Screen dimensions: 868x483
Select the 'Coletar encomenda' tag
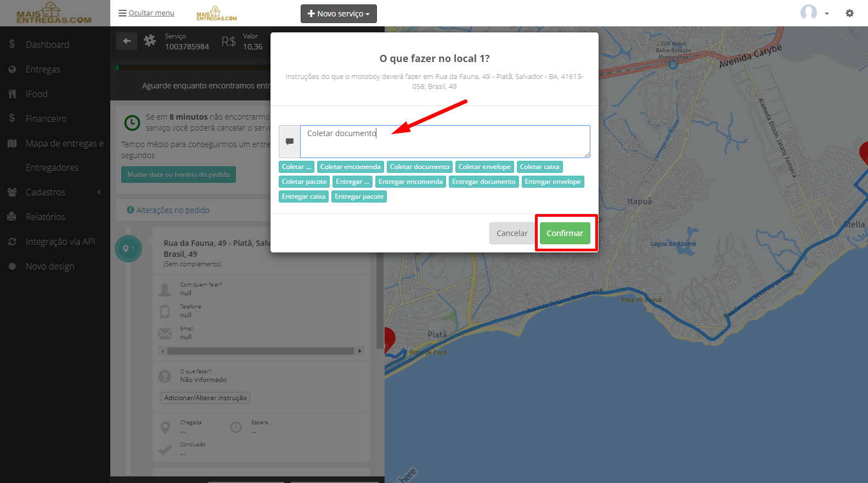point(350,167)
